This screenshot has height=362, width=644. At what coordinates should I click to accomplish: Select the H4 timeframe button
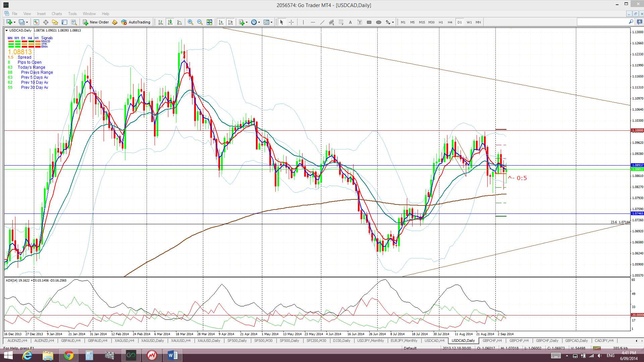coord(450,22)
